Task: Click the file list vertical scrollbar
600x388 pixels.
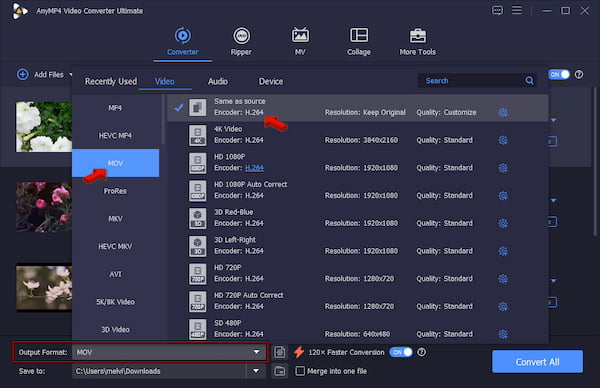Action: [595, 161]
